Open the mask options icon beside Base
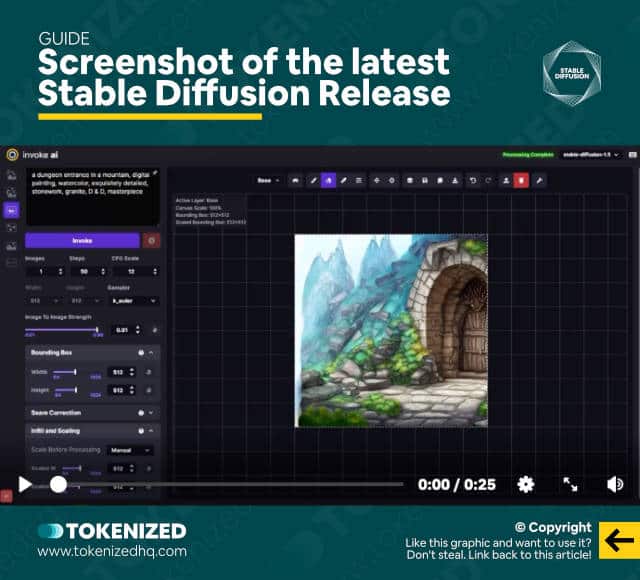640x580 pixels. 296,180
